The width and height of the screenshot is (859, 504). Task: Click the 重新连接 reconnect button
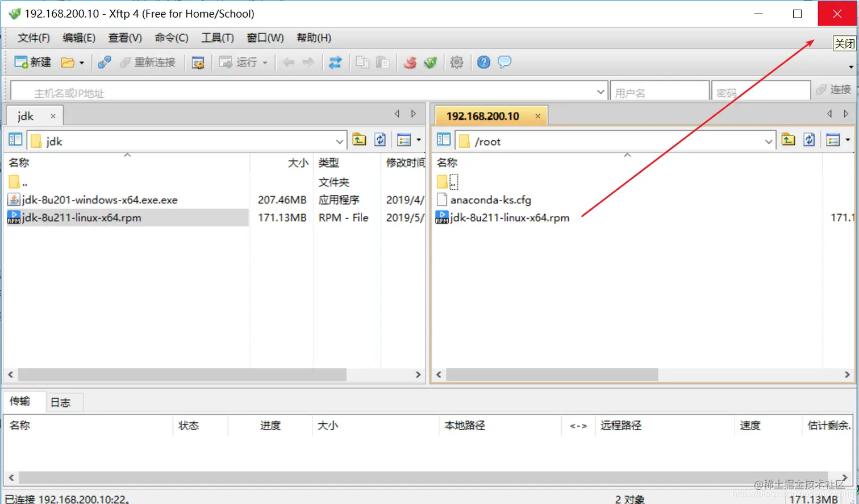pos(148,62)
